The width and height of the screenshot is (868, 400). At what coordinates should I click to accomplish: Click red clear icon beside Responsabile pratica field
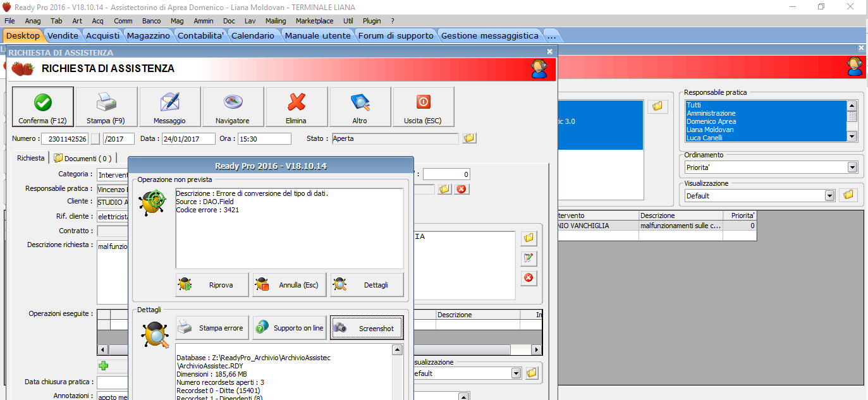coord(462,189)
